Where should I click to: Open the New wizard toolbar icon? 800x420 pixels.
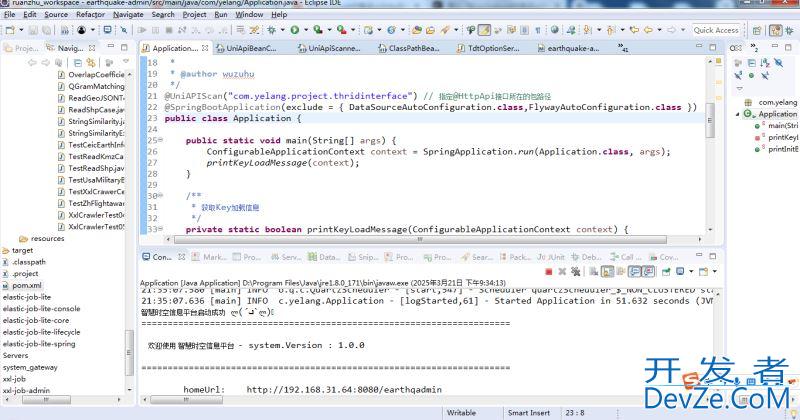[x=10, y=30]
